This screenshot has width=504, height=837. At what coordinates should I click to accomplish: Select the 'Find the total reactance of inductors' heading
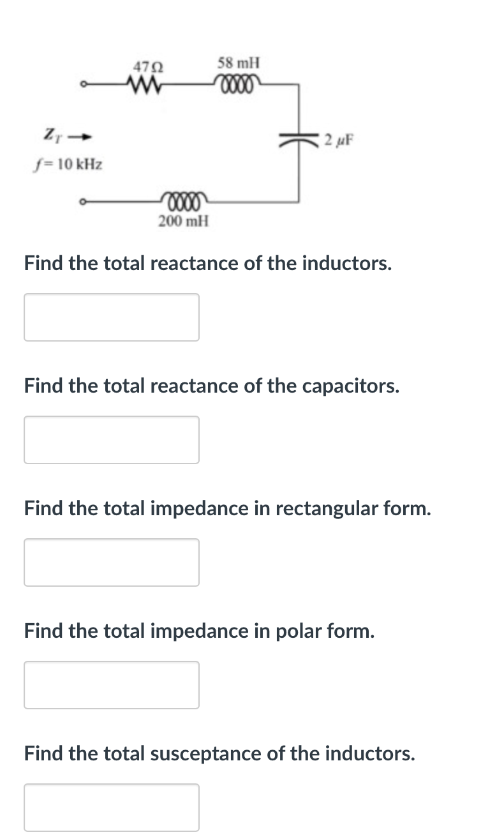click(x=208, y=263)
